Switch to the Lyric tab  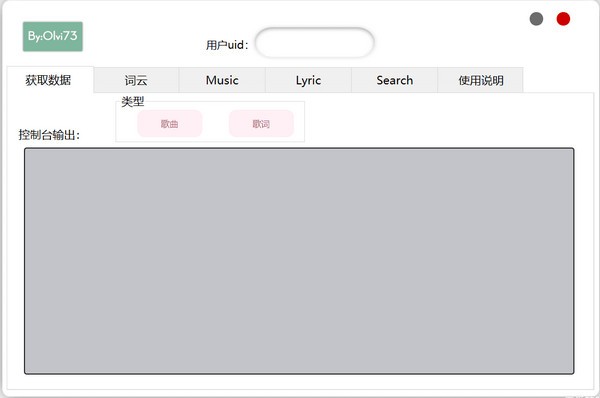[x=308, y=80]
